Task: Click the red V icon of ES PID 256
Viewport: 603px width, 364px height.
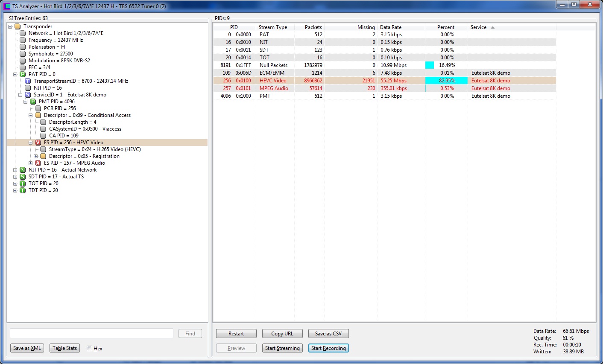Action: point(38,143)
